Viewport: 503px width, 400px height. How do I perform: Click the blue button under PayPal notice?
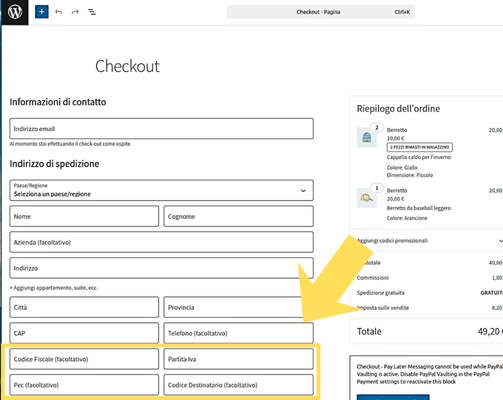coord(393,397)
